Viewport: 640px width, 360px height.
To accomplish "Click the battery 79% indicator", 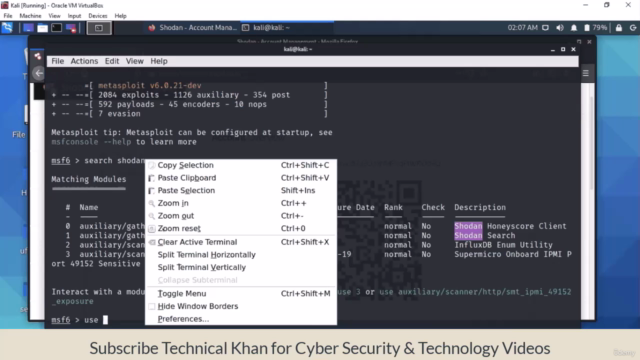I will point(596,28).
